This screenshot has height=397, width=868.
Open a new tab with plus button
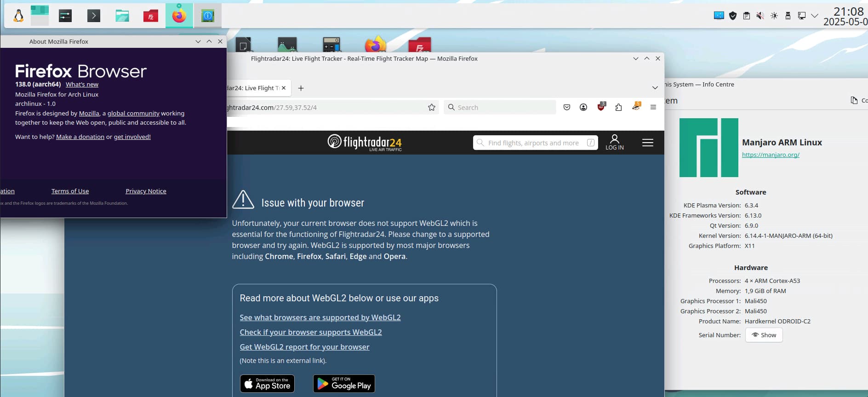(301, 88)
